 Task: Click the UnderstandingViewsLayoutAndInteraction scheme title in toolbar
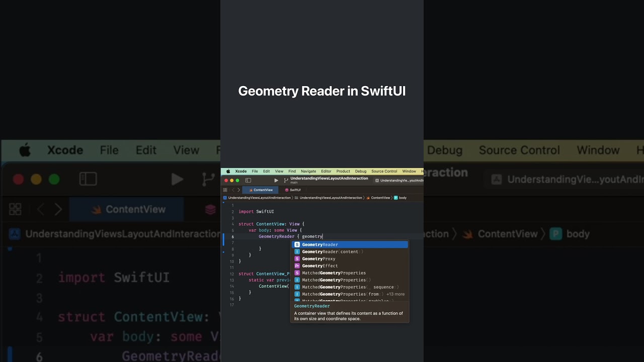click(329, 178)
